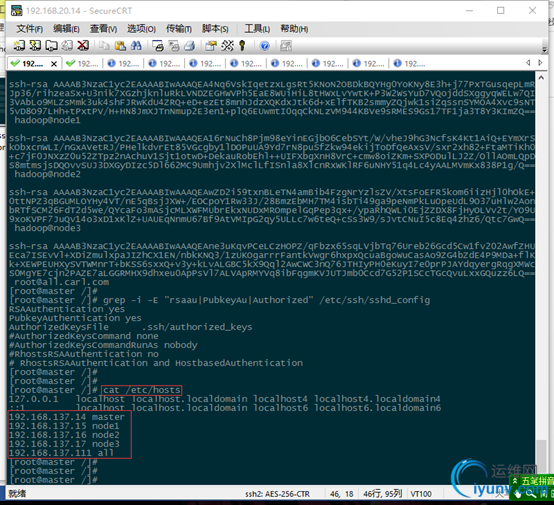Click the Disconnect icon with red X

point(83,45)
